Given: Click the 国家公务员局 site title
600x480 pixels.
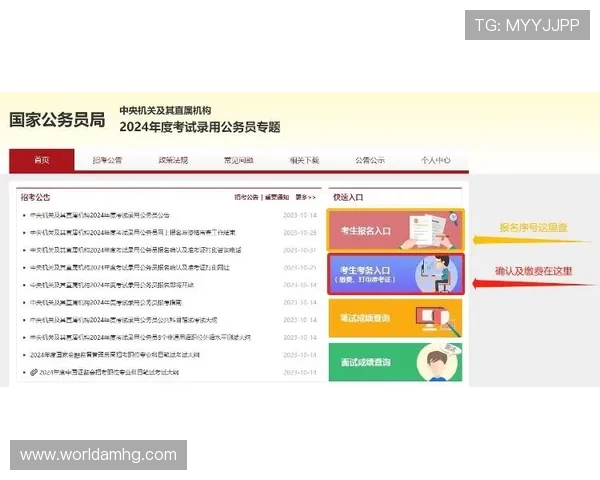Looking at the screenshot, I should click(57, 120).
